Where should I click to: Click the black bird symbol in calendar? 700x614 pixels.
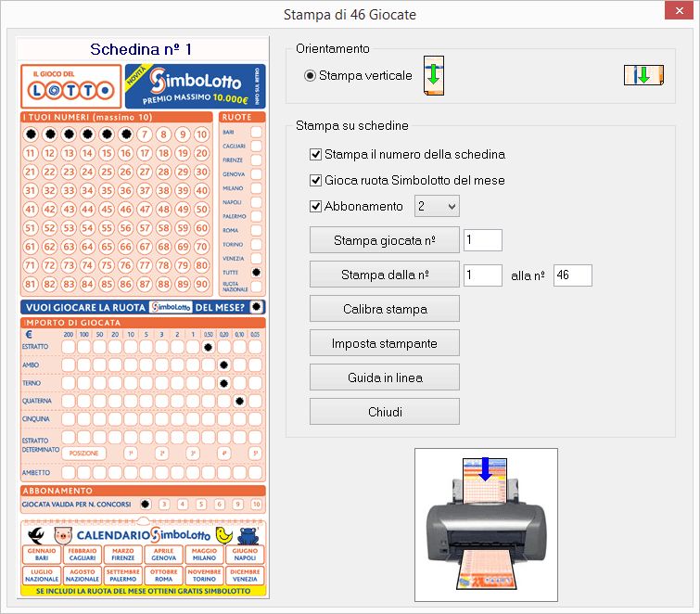36,534
